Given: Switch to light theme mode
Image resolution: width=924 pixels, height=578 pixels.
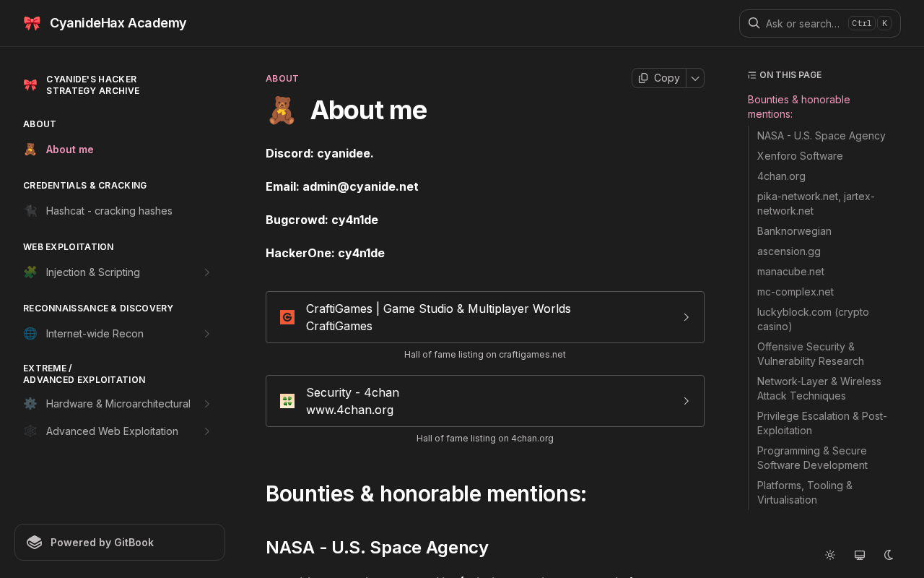Looking at the screenshot, I should pyautogui.click(x=830, y=555).
